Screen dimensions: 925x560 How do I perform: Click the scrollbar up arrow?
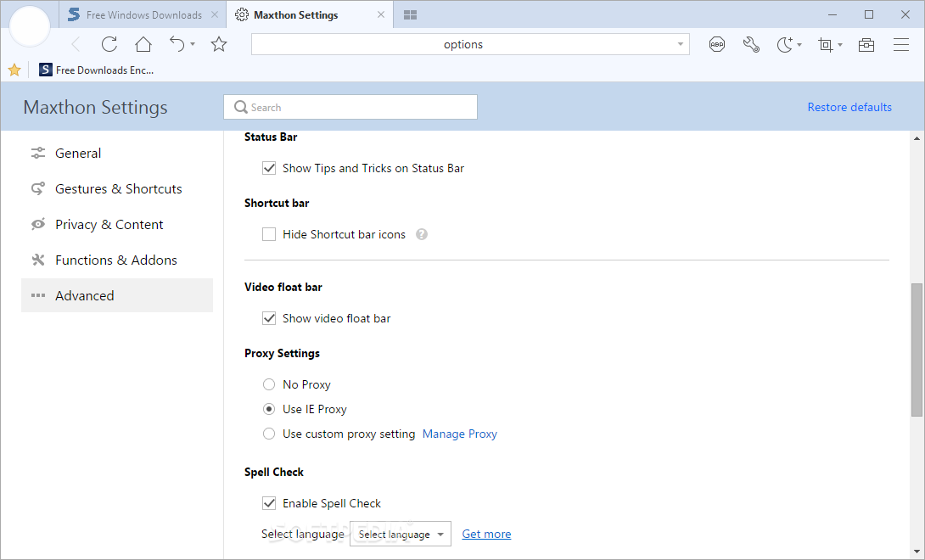tap(917, 138)
